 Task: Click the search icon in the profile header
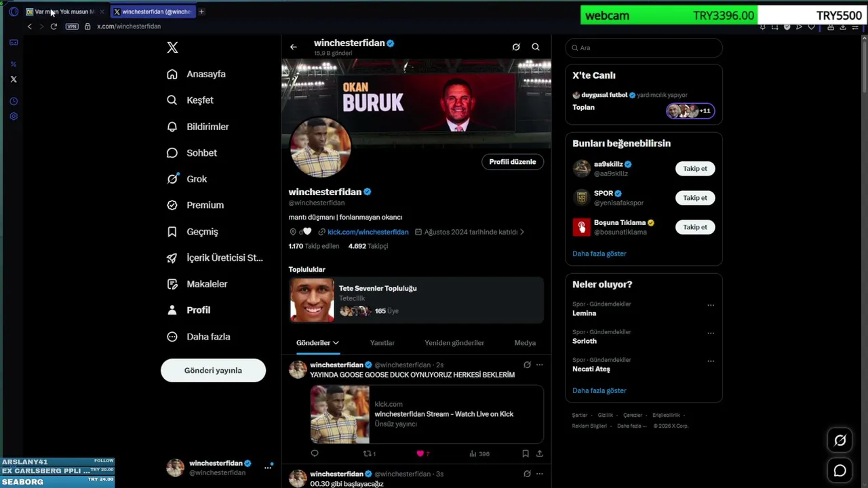point(536,47)
